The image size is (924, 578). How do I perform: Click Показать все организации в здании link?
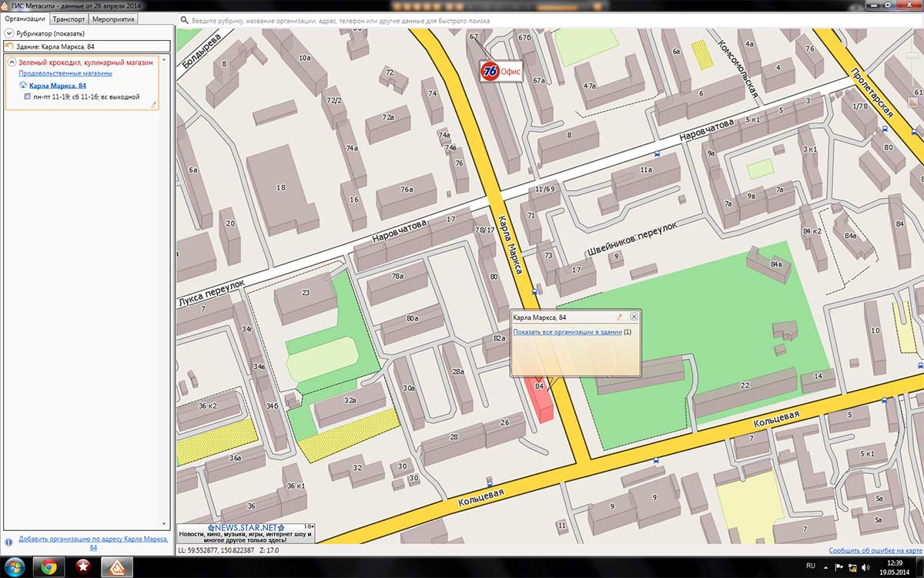567,332
